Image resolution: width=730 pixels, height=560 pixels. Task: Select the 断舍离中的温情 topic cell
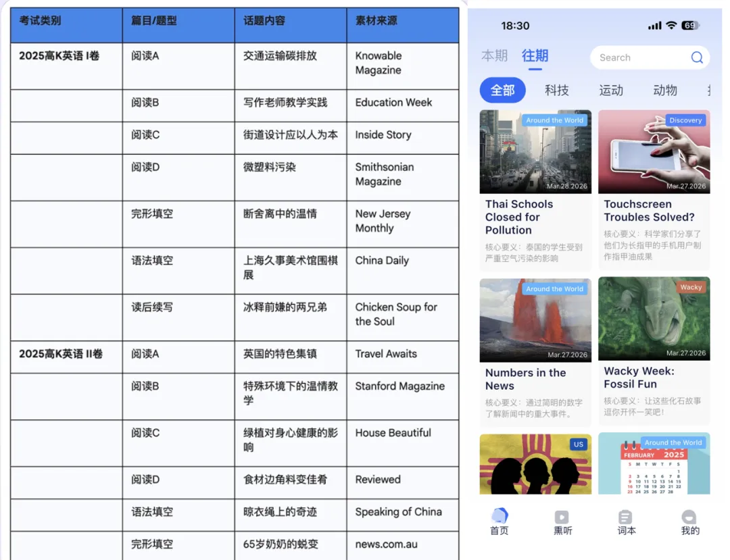(x=291, y=224)
